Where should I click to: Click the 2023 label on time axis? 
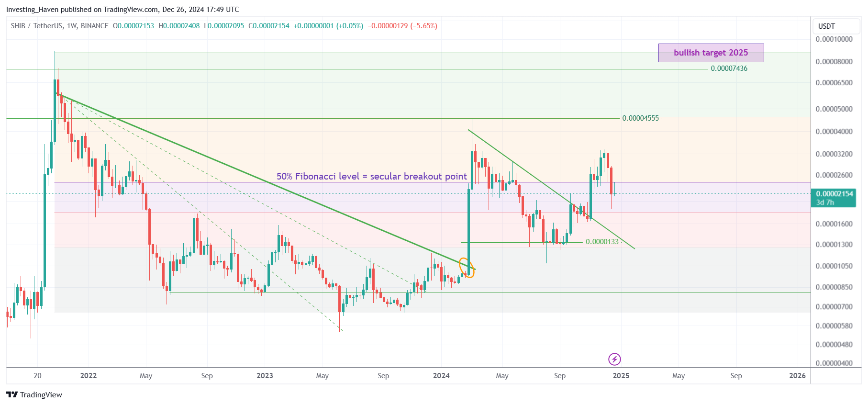(265, 376)
